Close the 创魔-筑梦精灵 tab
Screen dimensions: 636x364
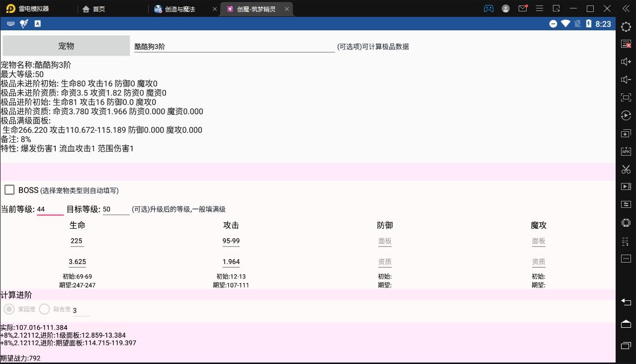[286, 9]
